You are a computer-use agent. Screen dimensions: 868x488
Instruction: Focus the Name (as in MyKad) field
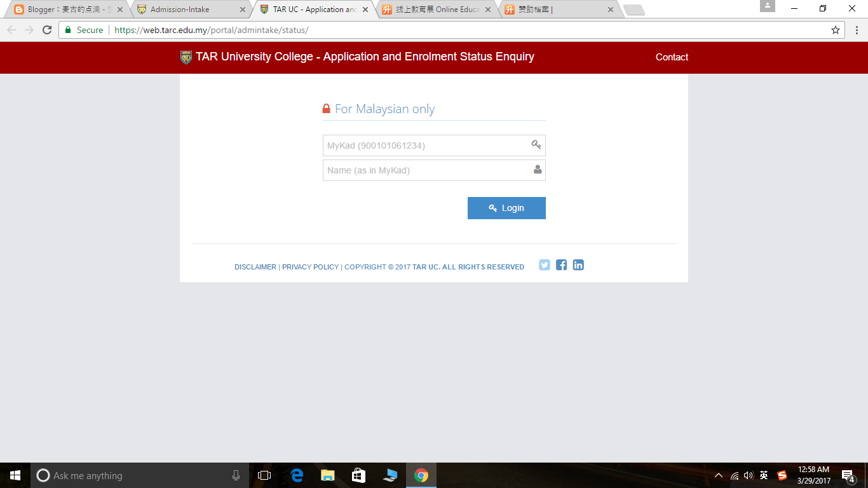434,170
